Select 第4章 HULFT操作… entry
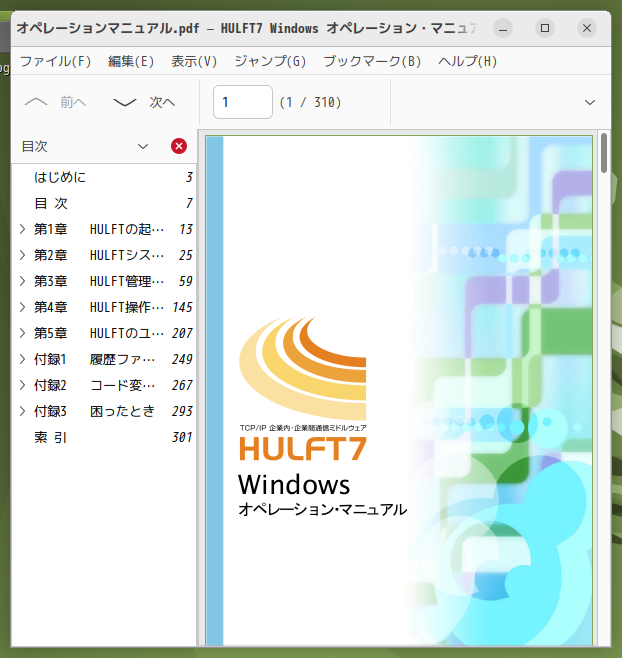The width and height of the screenshot is (622, 658). pos(104,307)
